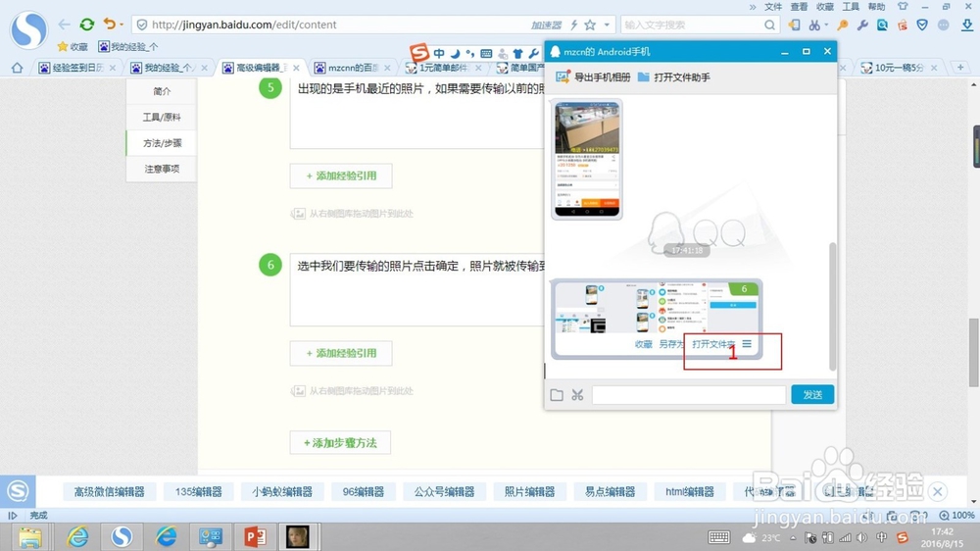Open the 帮助 menu
Screen dimensions: 980x551
(x=876, y=6)
